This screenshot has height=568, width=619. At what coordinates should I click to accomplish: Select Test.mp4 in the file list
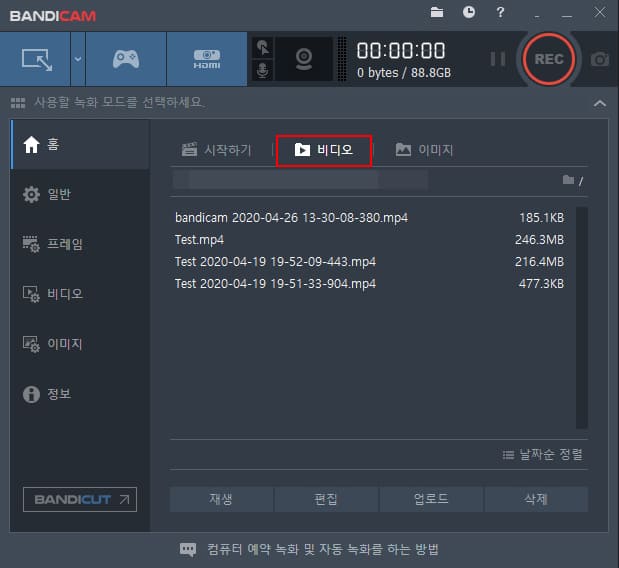370,240
